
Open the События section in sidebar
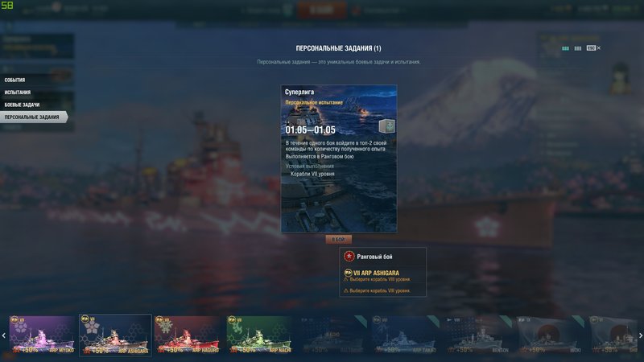[14, 80]
